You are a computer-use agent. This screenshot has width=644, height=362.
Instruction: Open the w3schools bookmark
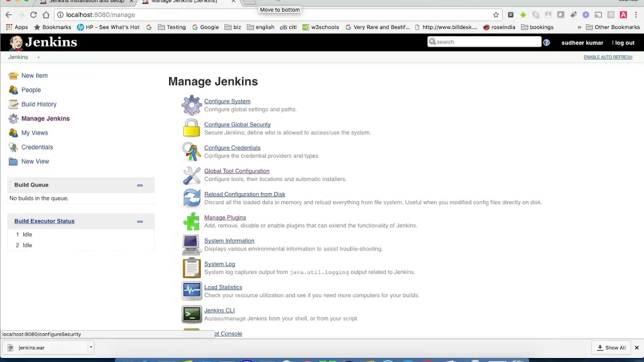(x=320, y=27)
